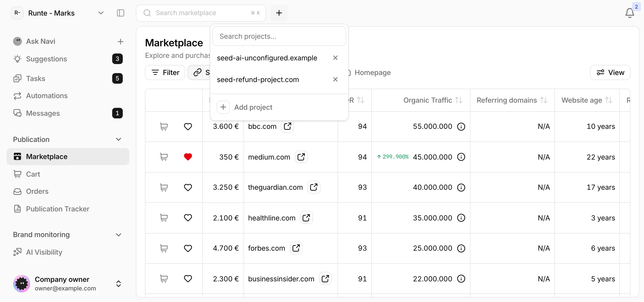Viewport: 644px width, 302px height.
Task: Show organic traffic info for bbc.com
Action: coord(461,126)
